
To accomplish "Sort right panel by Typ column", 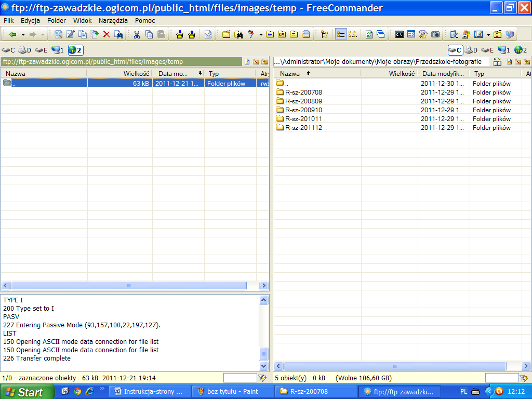I will (x=495, y=73).
